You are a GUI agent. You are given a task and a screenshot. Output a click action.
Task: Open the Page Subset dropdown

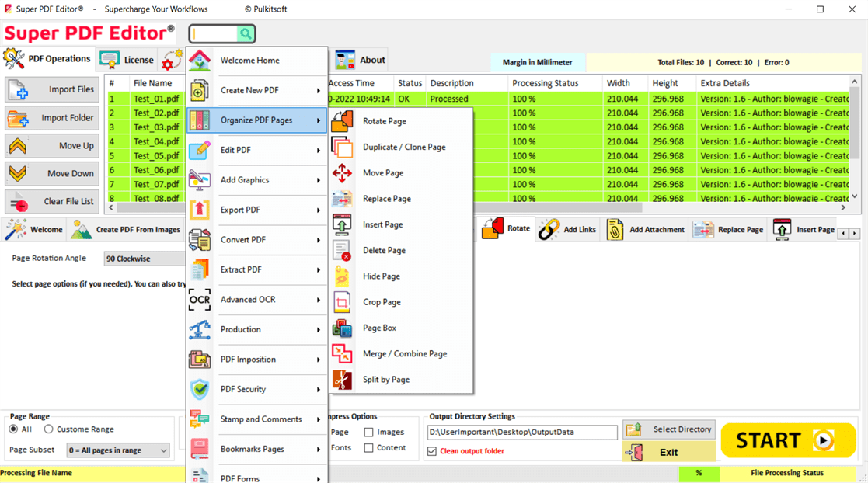(118, 450)
